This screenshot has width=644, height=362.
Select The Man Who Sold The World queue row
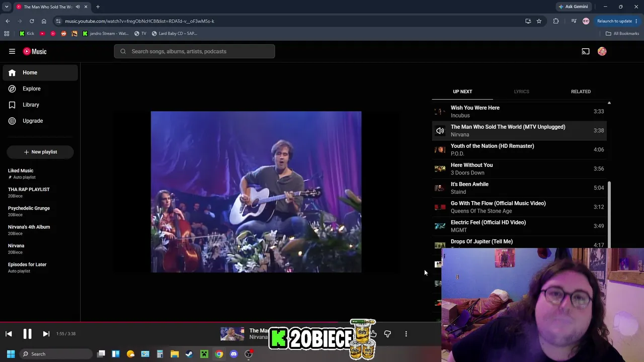(519, 131)
